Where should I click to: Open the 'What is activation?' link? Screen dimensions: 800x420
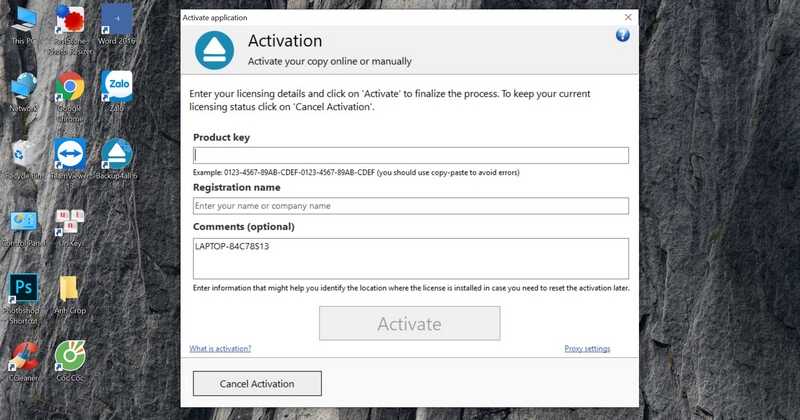220,349
